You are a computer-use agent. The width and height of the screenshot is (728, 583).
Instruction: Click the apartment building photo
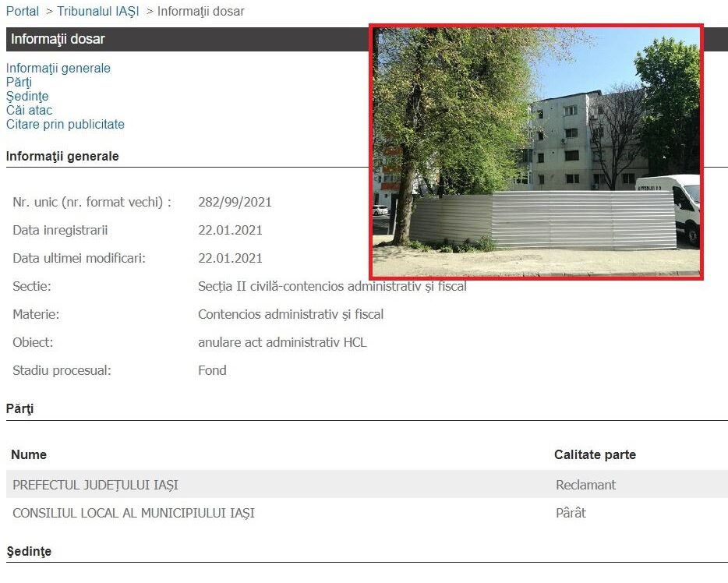pyautogui.click(x=536, y=152)
